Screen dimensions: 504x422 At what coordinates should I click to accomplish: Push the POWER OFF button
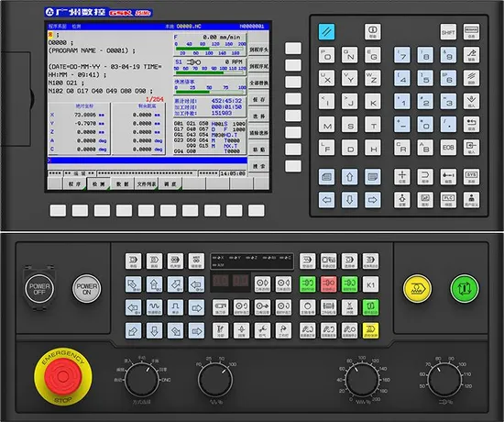tap(39, 289)
